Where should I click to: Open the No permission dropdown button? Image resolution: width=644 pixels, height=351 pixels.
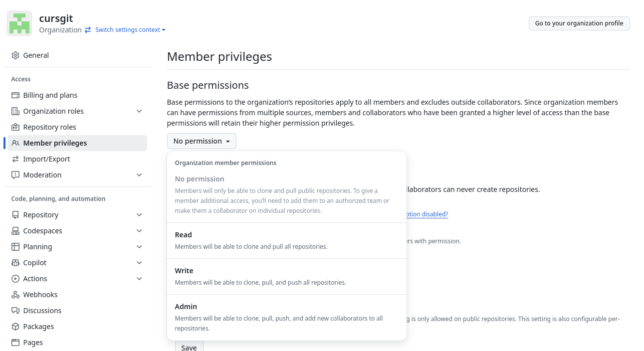tap(202, 141)
